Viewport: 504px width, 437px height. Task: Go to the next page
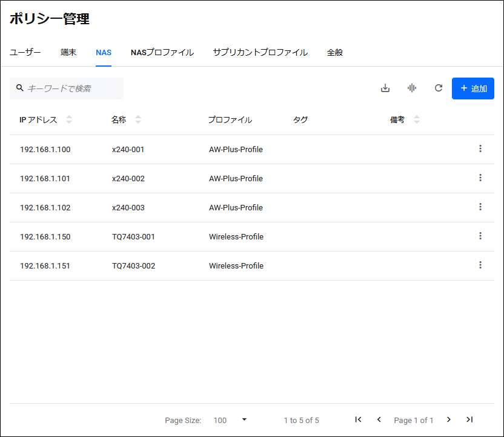tap(449, 419)
